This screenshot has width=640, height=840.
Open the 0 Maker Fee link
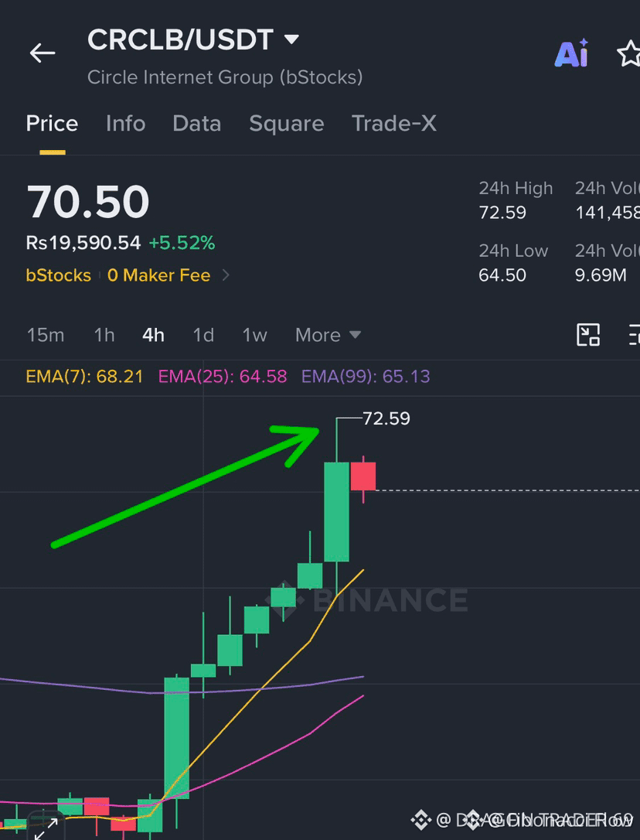click(x=158, y=275)
